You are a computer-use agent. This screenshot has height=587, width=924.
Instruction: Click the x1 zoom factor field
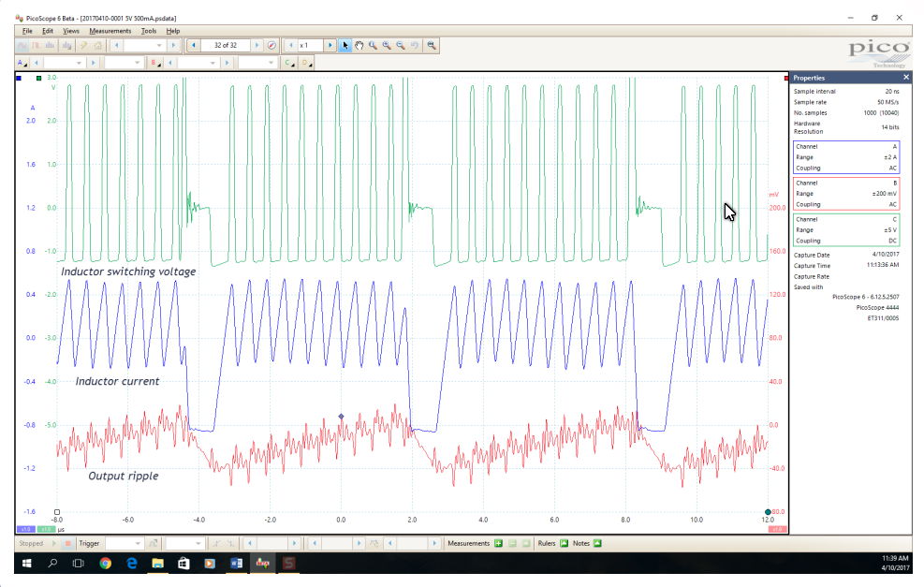point(311,45)
